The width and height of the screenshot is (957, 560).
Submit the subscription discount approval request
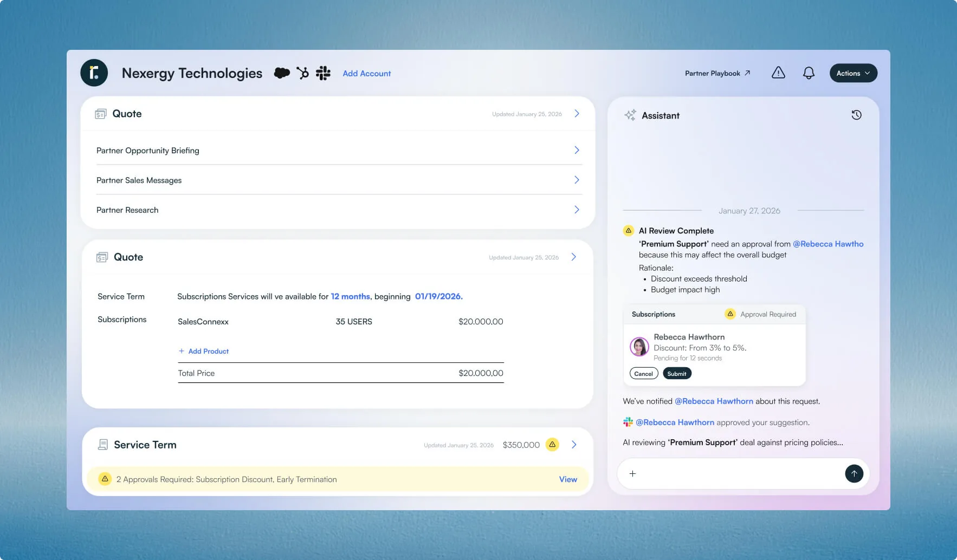pos(677,374)
